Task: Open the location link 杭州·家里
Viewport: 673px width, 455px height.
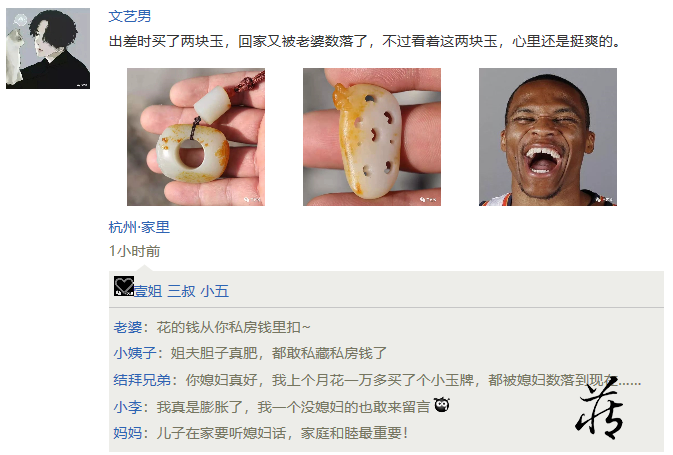Action: pos(139,227)
